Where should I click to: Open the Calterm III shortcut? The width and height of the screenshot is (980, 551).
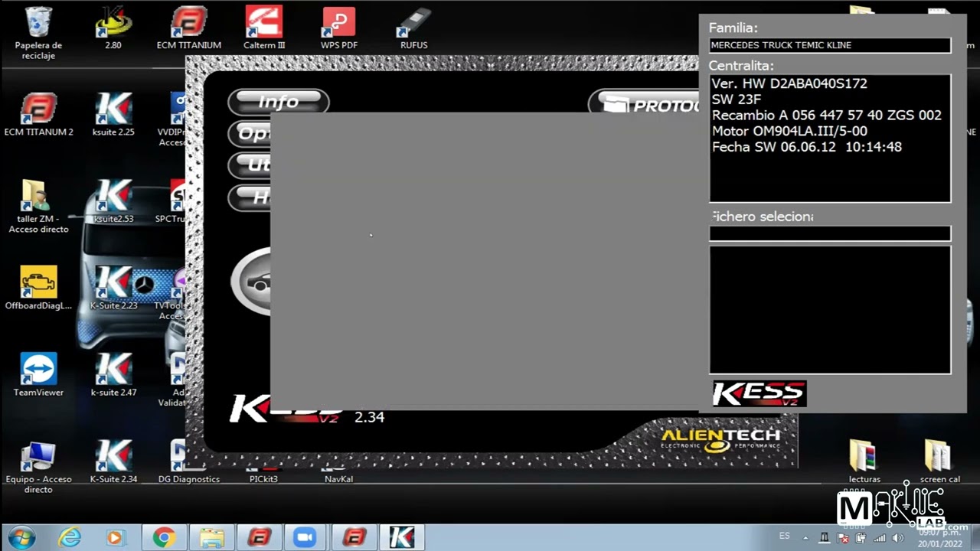(x=264, y=28)
